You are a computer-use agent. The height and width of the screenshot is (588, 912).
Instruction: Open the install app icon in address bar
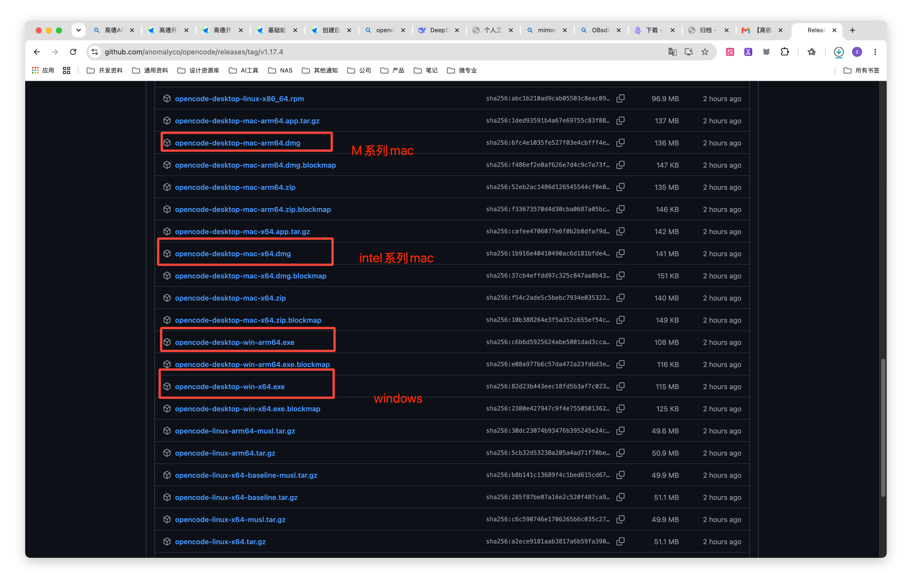(x=689, y=52)
